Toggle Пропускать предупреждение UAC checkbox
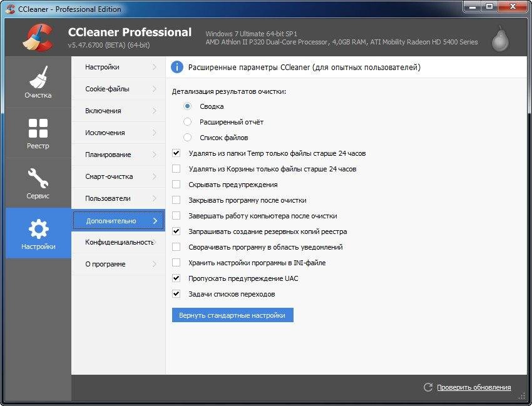Screen dimensions: 532x406 point(176,278)
